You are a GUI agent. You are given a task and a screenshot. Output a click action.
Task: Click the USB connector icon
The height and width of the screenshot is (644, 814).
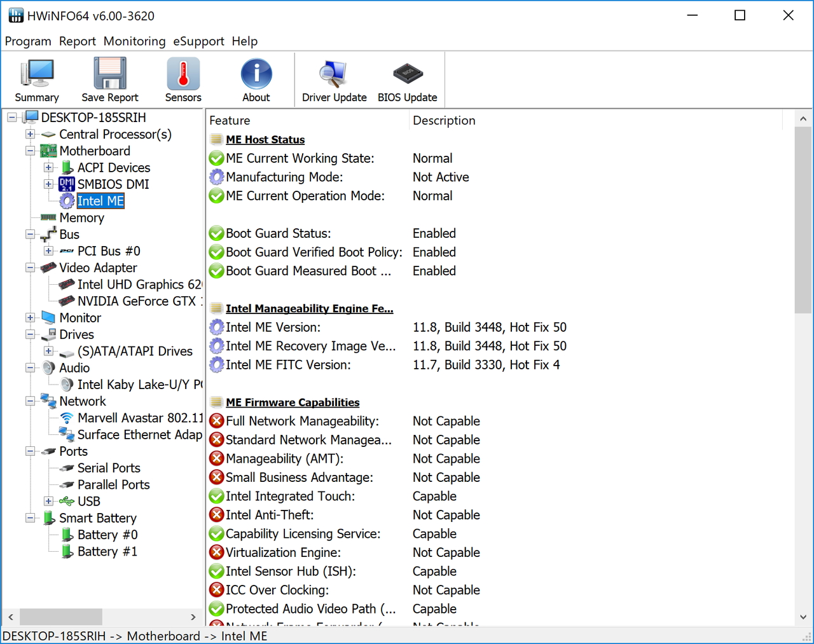[67, 502]
